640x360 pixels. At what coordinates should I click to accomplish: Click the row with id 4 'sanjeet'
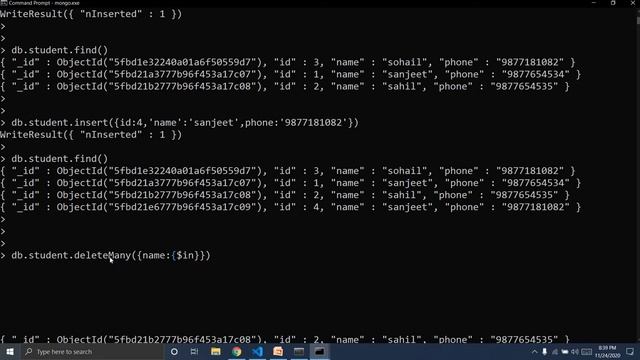(291, 207)
